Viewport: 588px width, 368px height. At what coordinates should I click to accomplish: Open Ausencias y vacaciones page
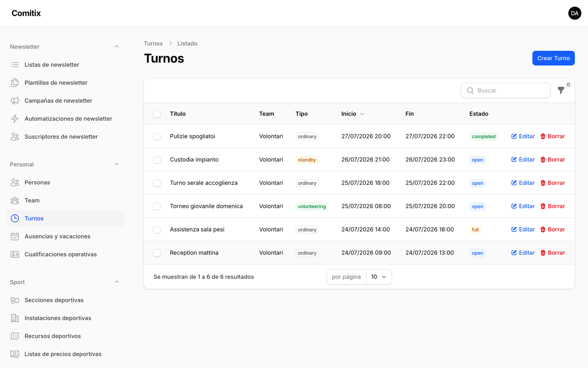[x=65, y=236]
